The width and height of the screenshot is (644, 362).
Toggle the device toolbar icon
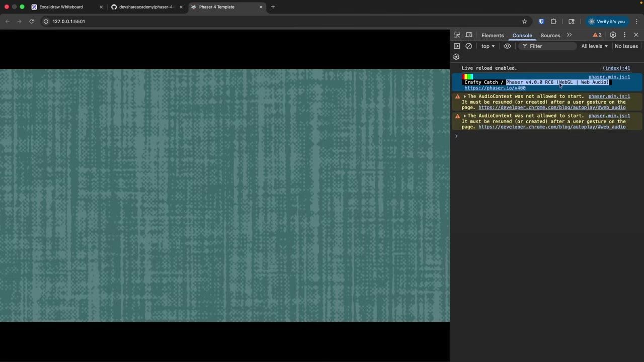pos(469,35)
